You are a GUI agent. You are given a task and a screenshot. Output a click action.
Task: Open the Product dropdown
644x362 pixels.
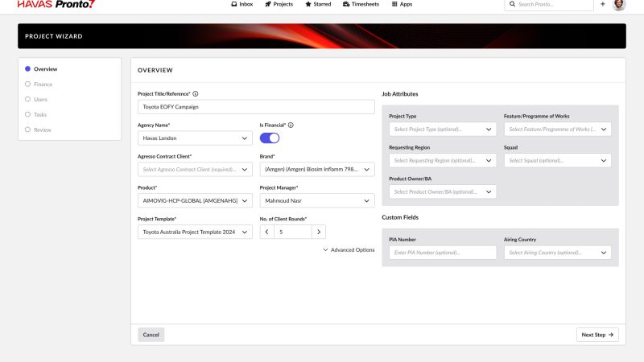[195, 200]
